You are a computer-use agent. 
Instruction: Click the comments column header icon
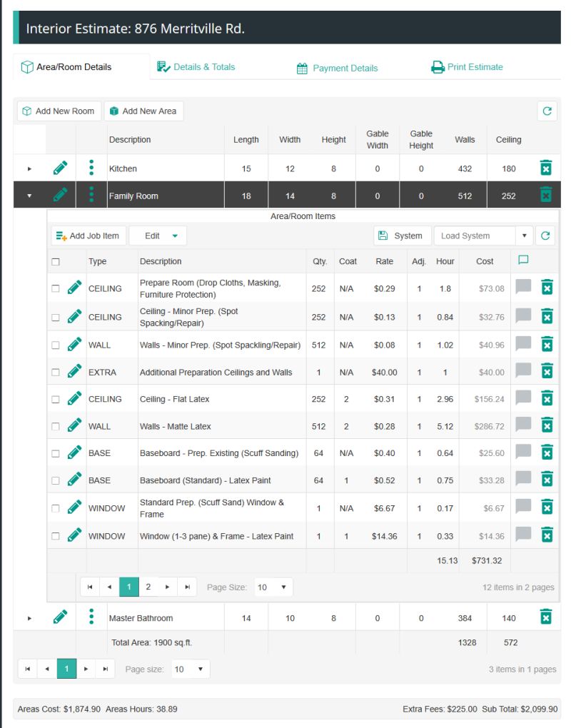click(x=523, y=260)
